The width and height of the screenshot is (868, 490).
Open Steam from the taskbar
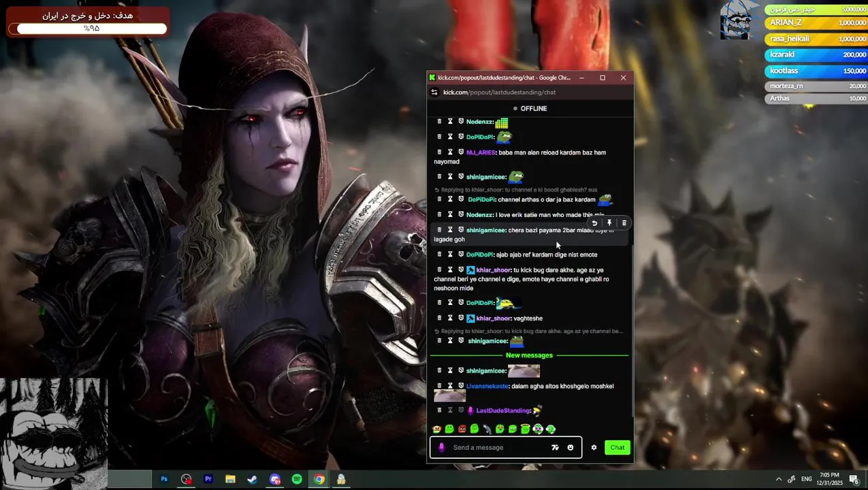(252, 479)
